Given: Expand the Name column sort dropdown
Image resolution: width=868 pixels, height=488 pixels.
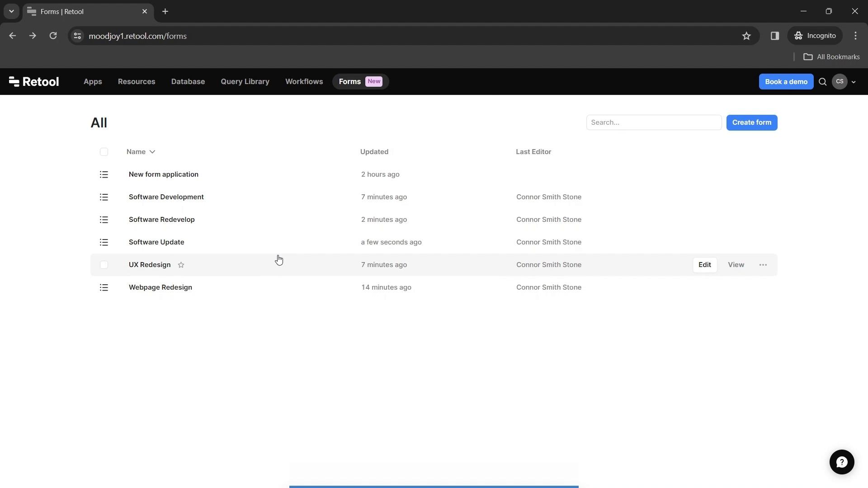Looking at the screenshot, I should 153,151.
